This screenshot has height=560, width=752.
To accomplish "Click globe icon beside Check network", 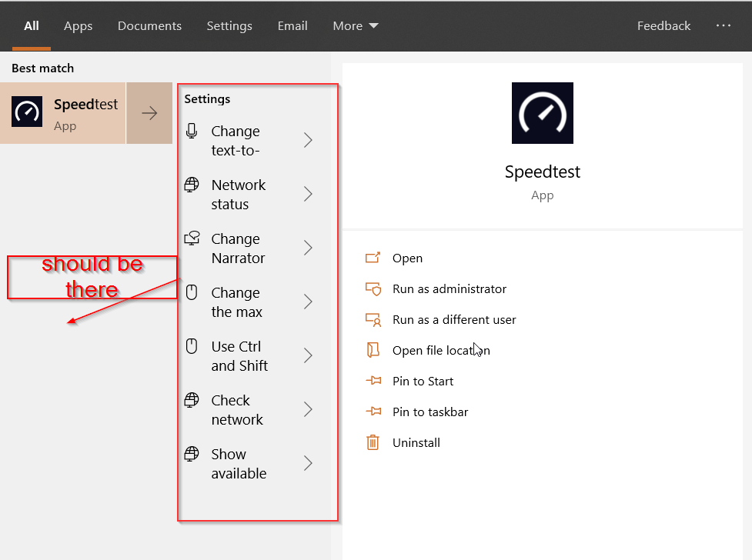I will [192, 400].
